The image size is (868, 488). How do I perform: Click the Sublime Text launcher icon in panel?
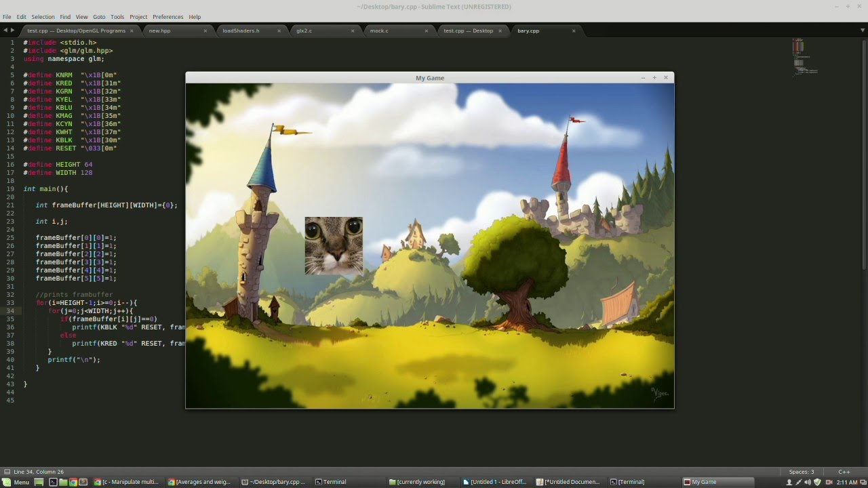tap(83, 482)
